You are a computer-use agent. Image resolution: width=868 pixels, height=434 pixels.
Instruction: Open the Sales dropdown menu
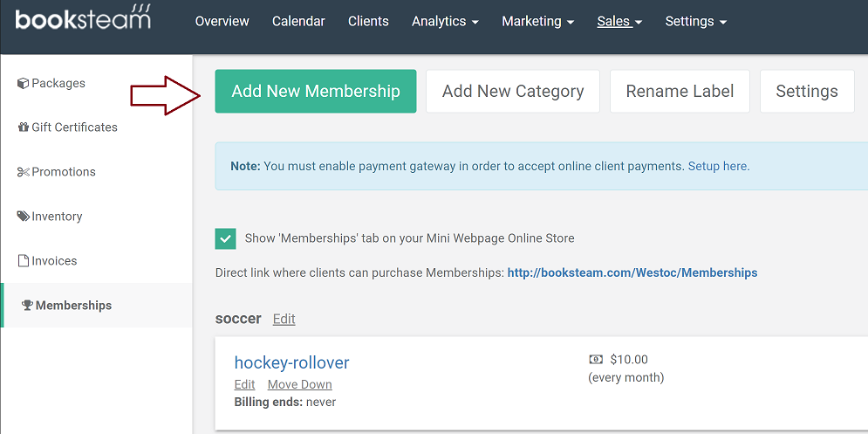pyautogui.click(x=619, y=22)
